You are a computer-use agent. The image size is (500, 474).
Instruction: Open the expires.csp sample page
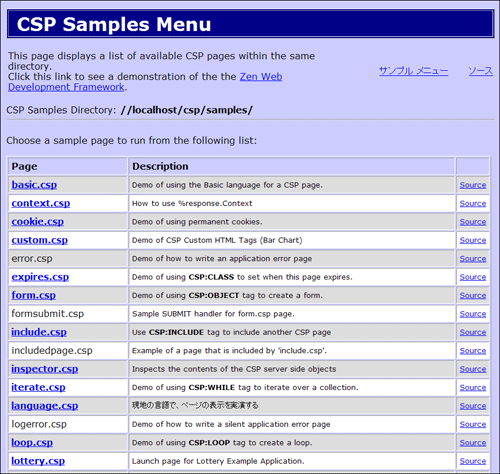click(x=40, y=277)
